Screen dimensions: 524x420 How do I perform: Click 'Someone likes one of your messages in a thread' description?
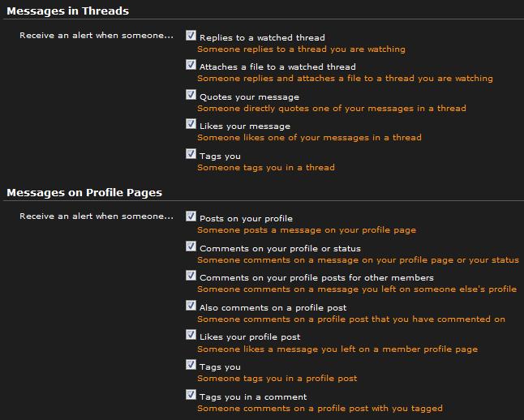[x=309, y=138]
